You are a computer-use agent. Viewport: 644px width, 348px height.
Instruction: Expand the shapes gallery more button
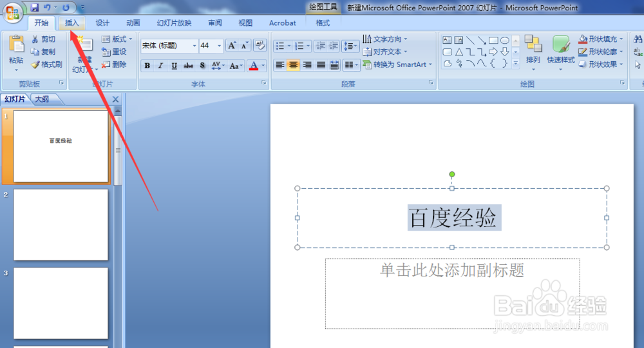515,63
